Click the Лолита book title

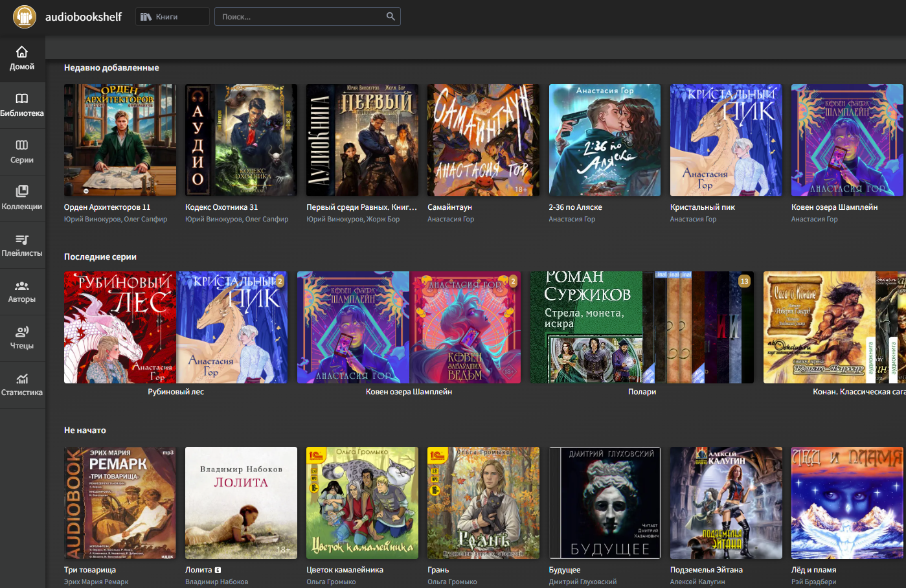(x=198, y=570)
